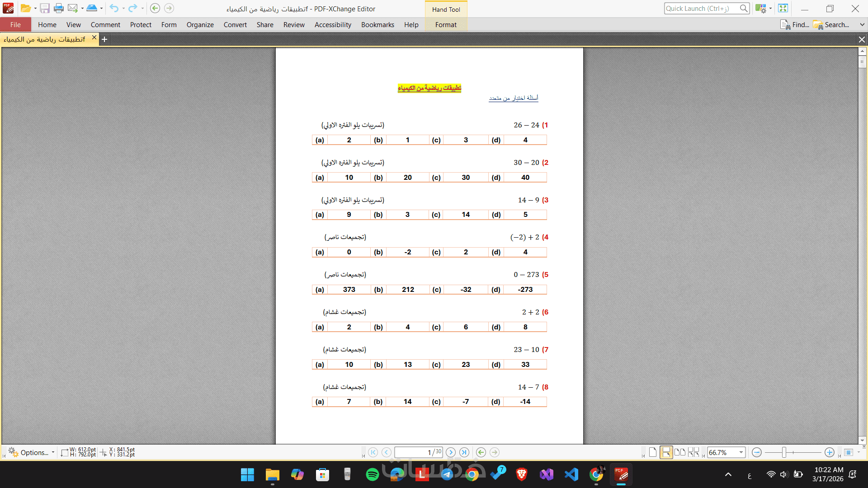Switch to single page layout
Screen dimensions: 868x488
point(653,452)
